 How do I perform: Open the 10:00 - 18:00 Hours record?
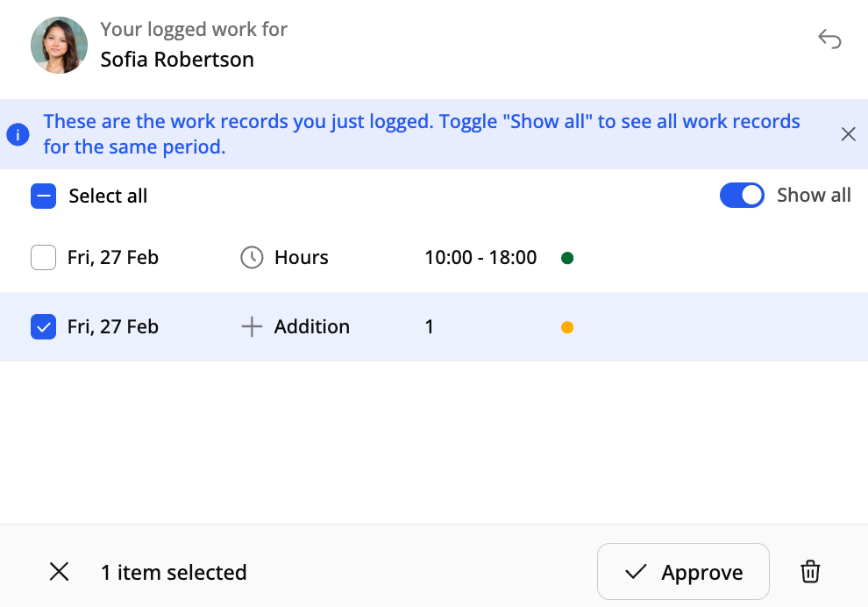[480, 258]
